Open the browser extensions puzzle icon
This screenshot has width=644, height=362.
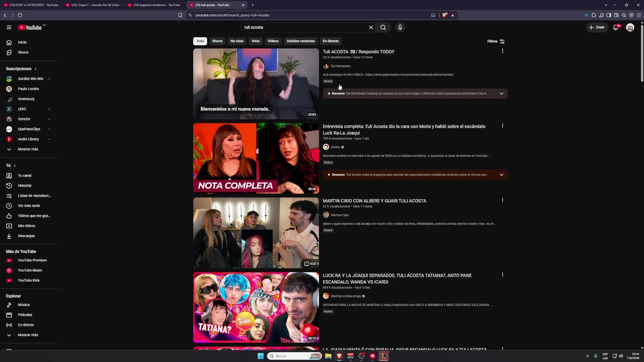point(594,15)
